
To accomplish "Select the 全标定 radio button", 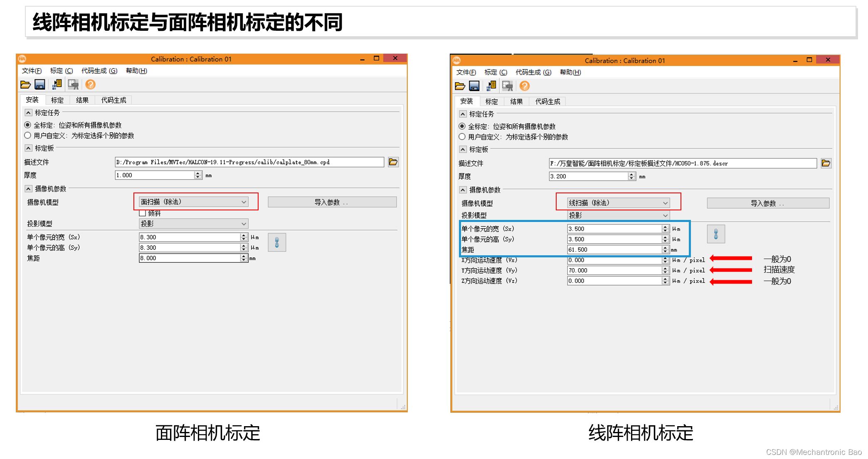I will pos(27,125).
